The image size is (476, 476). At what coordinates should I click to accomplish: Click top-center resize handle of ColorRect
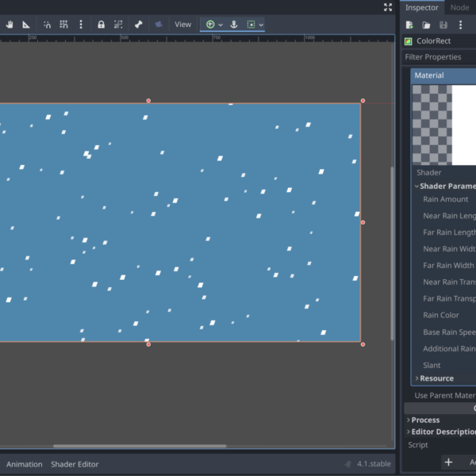click(148, 101)
